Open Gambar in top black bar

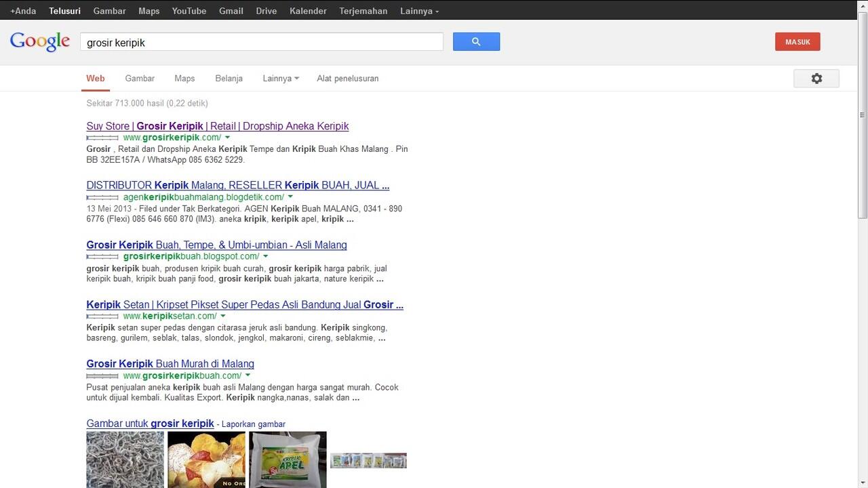(109, 11)
